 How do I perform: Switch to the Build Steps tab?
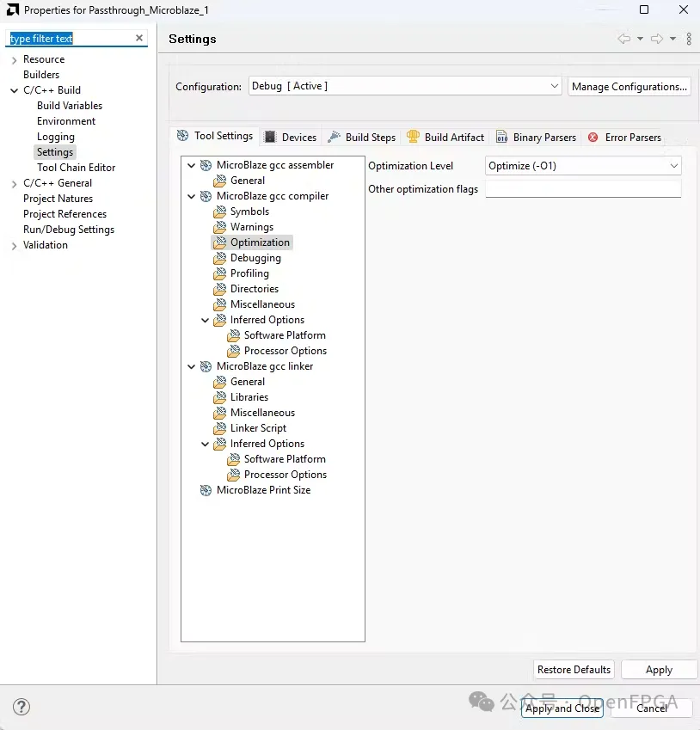[362, 137]
